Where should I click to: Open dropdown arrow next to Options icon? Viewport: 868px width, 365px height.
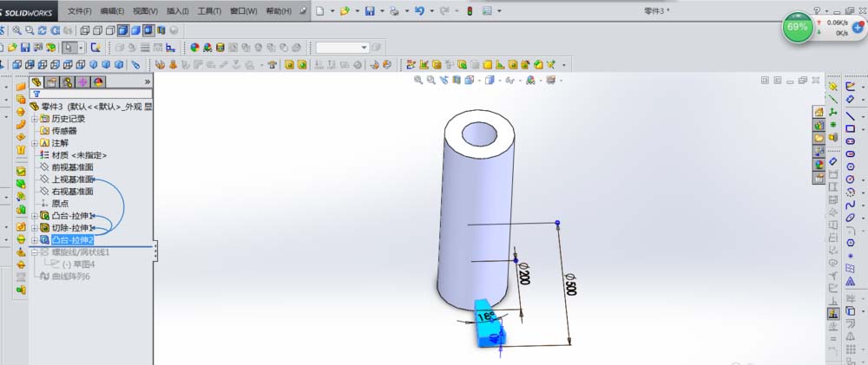(x=499, y=11)
